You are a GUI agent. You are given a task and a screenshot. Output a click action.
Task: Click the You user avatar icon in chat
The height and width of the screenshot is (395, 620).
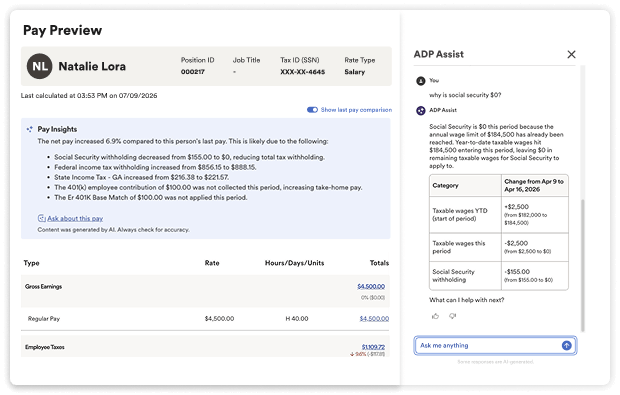[x=421, y=81]
